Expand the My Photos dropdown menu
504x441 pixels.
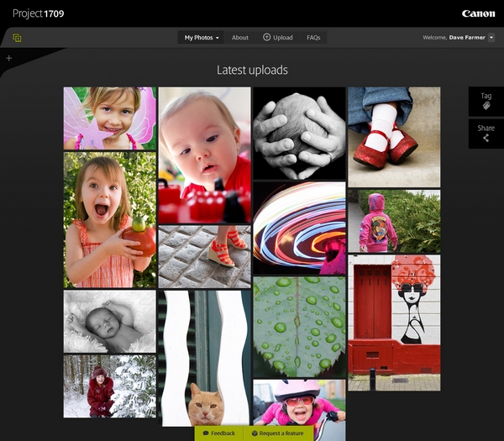coord(202,38)
